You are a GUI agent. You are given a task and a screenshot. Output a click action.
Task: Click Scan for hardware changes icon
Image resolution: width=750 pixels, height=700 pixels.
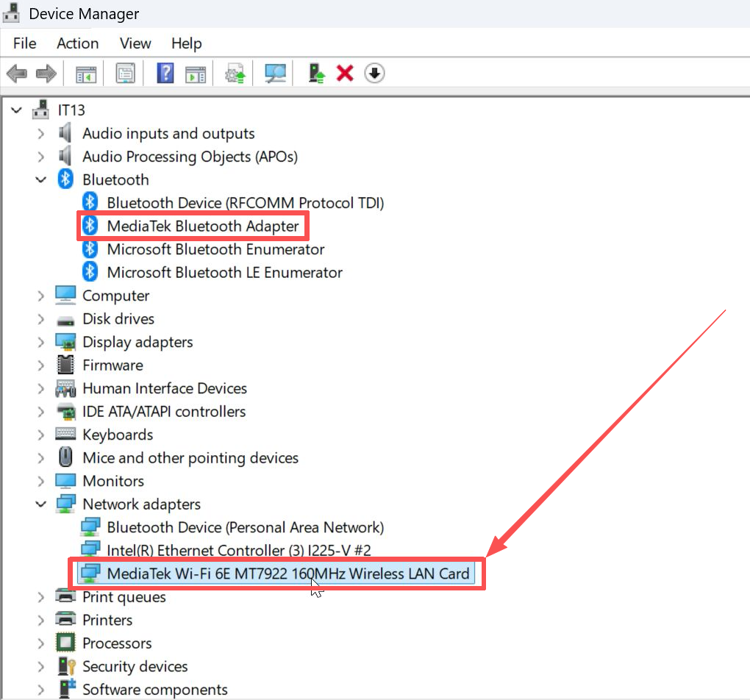[276, 74]
